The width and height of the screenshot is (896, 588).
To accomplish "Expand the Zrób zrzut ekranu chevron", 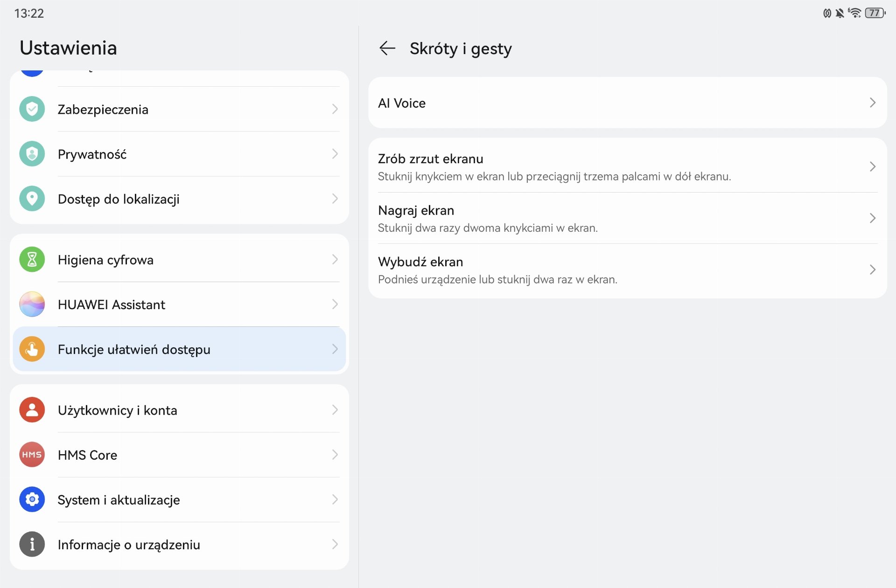I will click(x=872, y=166).
